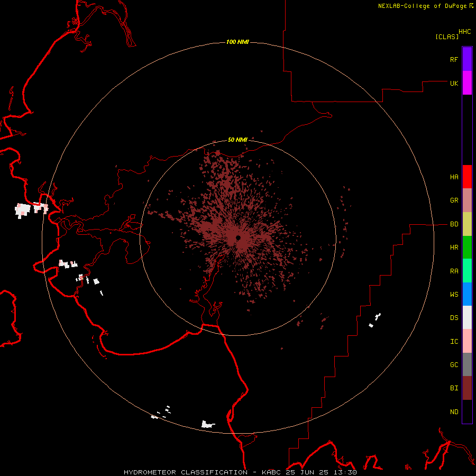The height and width of the screenshot is (476, 476).
Task: Select the BD yellow legend swatch
Action: (x=467, y=224)
